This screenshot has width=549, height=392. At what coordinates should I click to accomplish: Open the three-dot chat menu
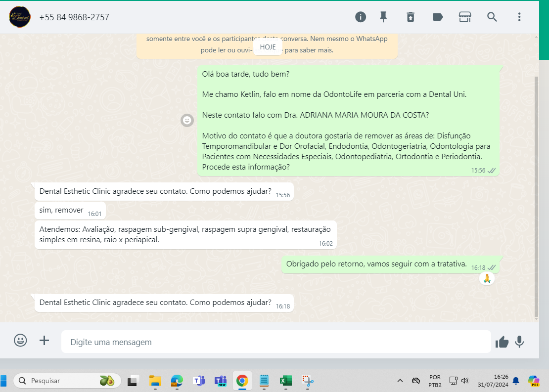[519, 17]
